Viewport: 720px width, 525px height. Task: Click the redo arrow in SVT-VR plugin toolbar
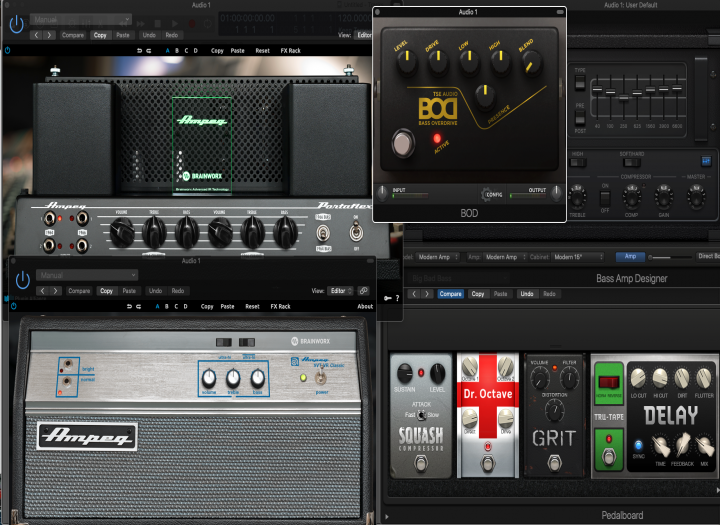(139, 306)
